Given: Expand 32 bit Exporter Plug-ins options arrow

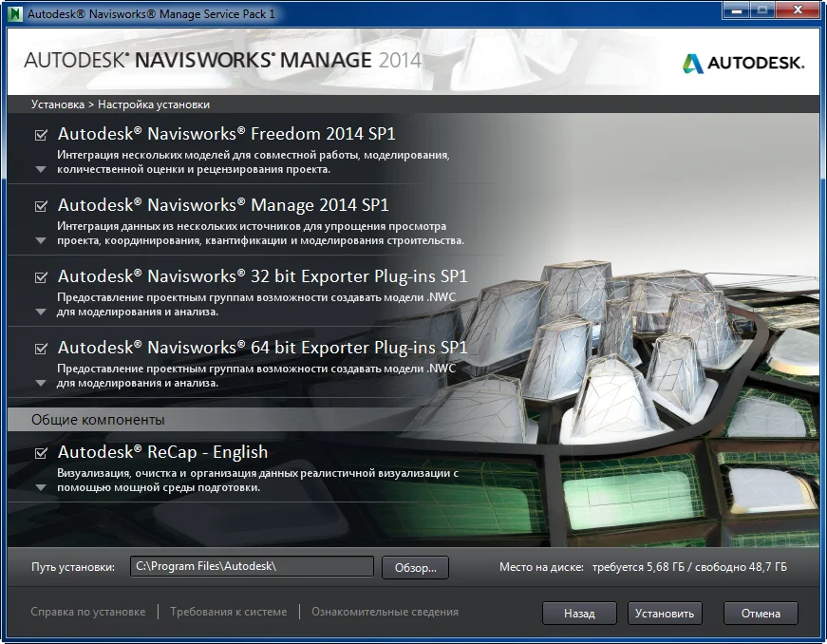Looking at the screenshot, I should point(40,313).
